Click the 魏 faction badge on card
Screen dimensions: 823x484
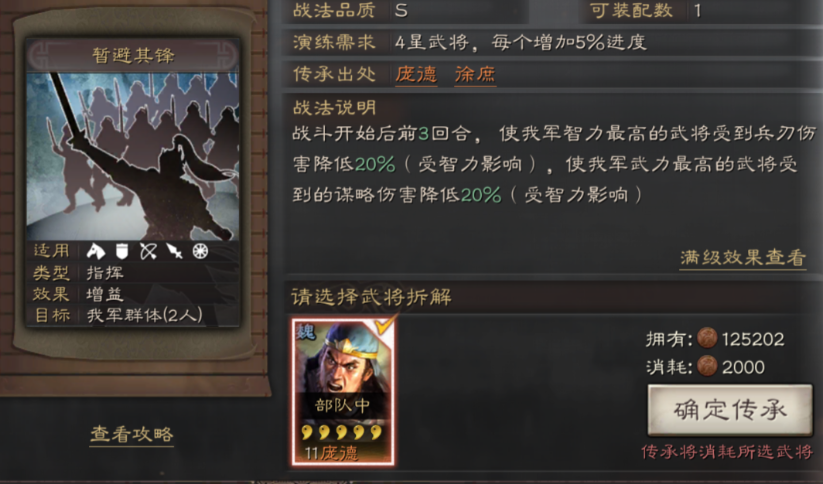[x=305, y=332]
